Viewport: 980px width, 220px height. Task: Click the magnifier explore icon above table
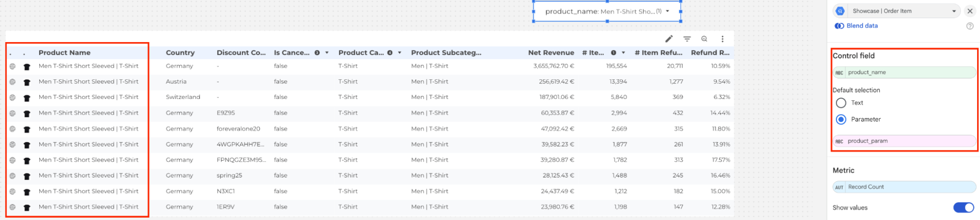(x=704, y=39)
